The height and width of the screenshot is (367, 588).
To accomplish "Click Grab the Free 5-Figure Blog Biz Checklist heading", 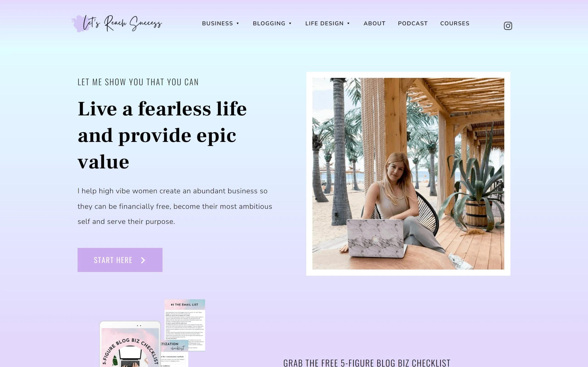I will pyautogui.click(x=367, y=363).
